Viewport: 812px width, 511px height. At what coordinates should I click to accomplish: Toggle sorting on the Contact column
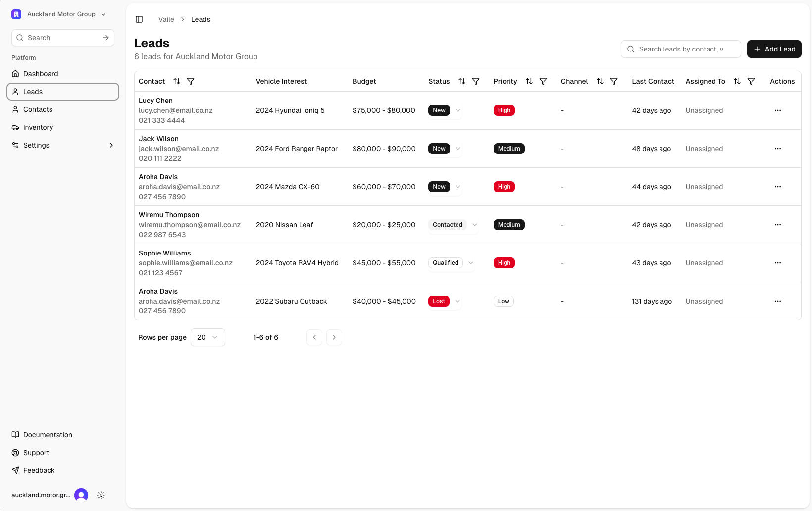[x=177, y=81]
